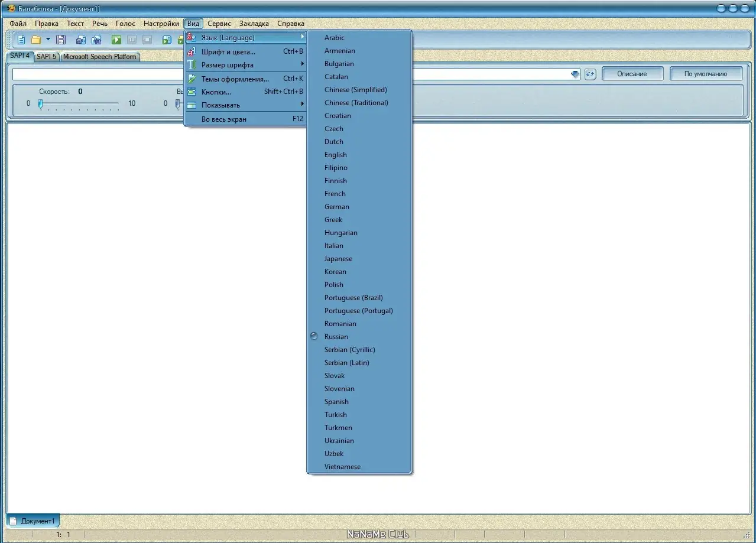The image size is (756, 543).
Task: Choose Шрифт и цвета... menu item
Action: point(245,52)
